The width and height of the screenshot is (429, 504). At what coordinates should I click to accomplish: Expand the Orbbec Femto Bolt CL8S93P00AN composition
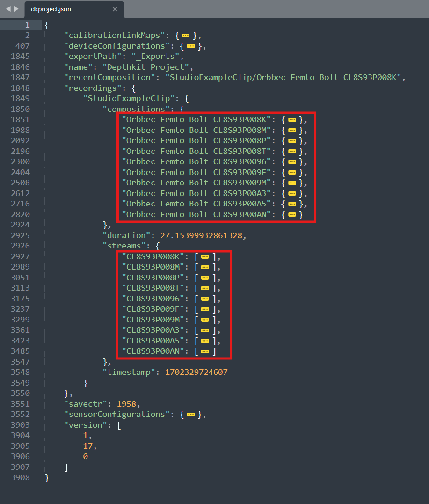291,215
